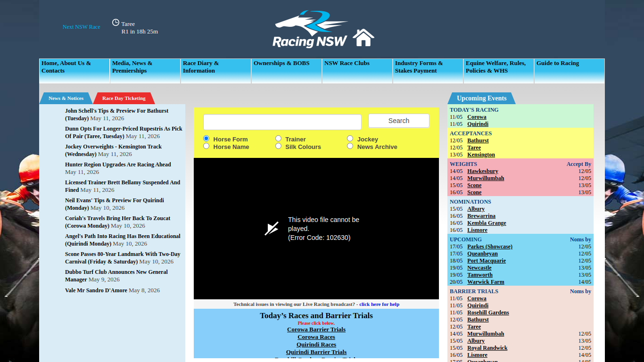Click the Next NSW Race link

(82, 27)
